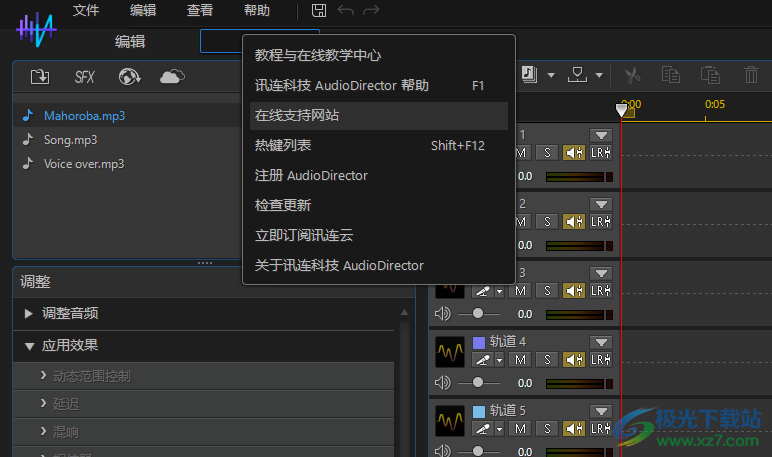The width and height of the screenshot is (772, 457).
Task: Click the import media icon in the library panel
Action: [40, 77]
